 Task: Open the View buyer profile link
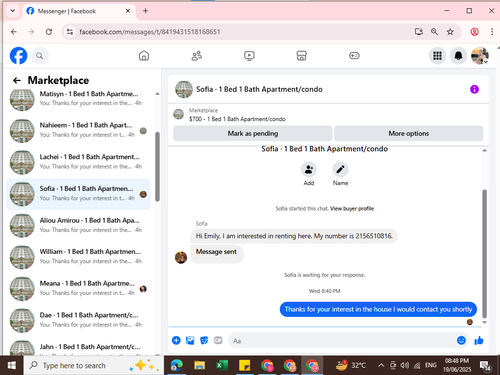coord(352,209)
